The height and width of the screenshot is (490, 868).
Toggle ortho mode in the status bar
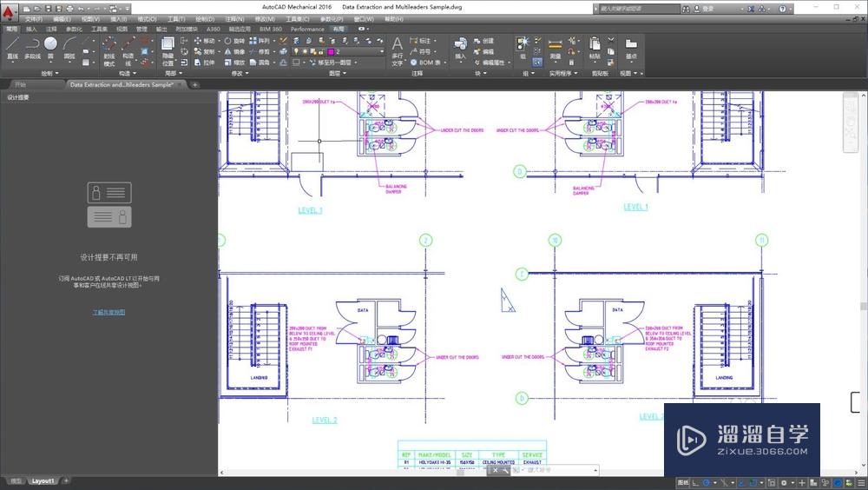pyautogui.click(x=695, y=483)
